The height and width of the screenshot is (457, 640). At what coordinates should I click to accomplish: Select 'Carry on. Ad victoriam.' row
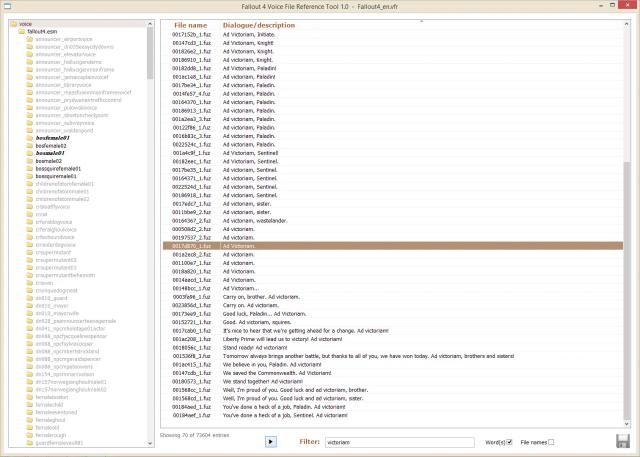pos(393,305)
